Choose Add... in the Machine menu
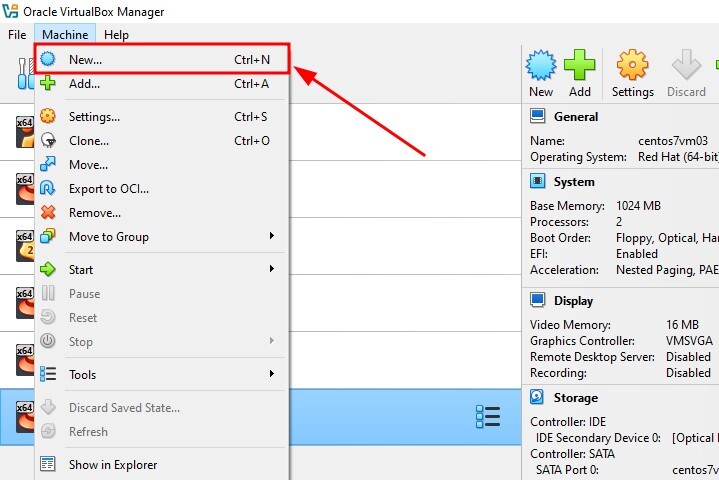This screenshot has height=480, width=719. coord(84,84)
